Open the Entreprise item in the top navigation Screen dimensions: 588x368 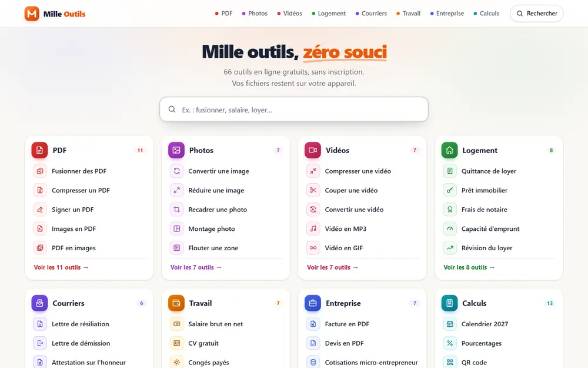pyautogui.click(x=447, y=14)
